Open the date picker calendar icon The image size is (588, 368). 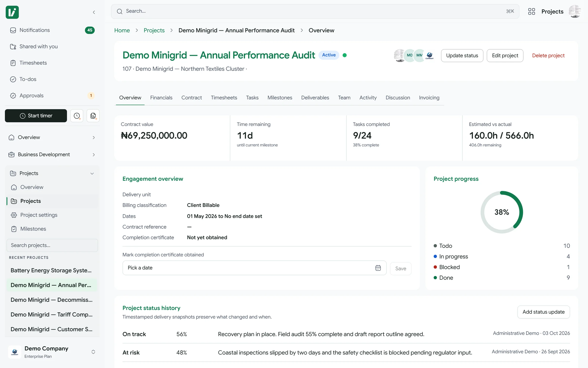[x=378, y=268]
